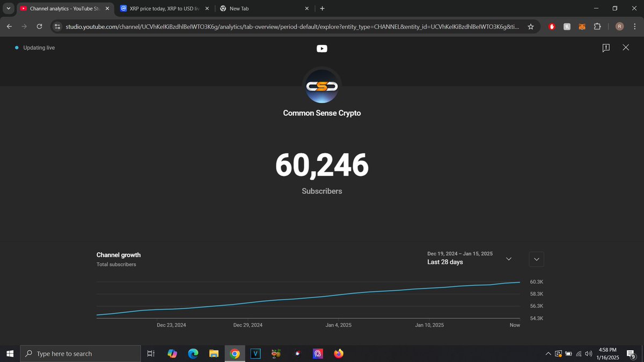Open the Send feedback icon near top right

click(606, 48)
